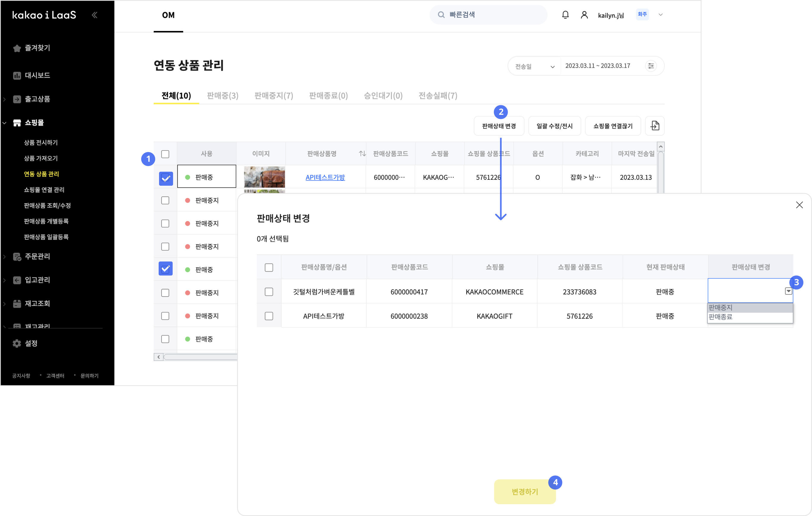Open the 전송일 date type dropdown
The height and width of the screenshot is (516, 812).
pyautogui.click(x=534, y=66)
